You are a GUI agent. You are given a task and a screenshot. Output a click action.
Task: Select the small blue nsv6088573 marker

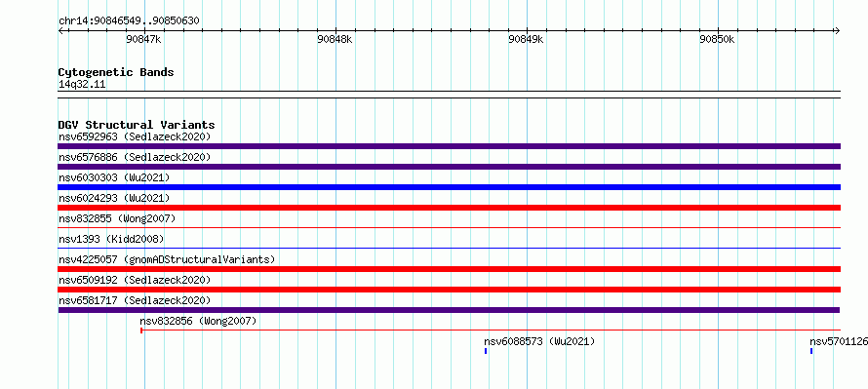pos(486,351)
